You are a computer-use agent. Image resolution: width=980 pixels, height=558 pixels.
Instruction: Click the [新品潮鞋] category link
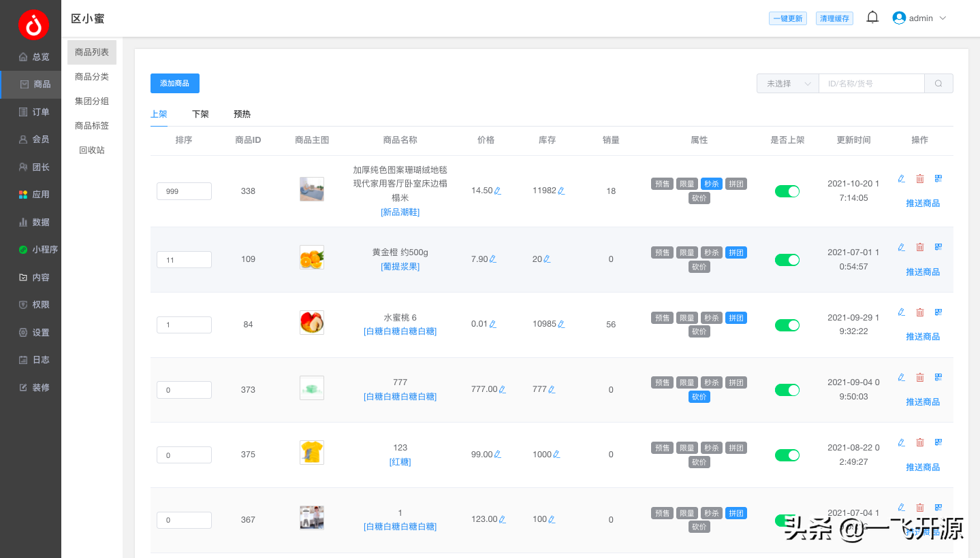(x=400, y=212)
